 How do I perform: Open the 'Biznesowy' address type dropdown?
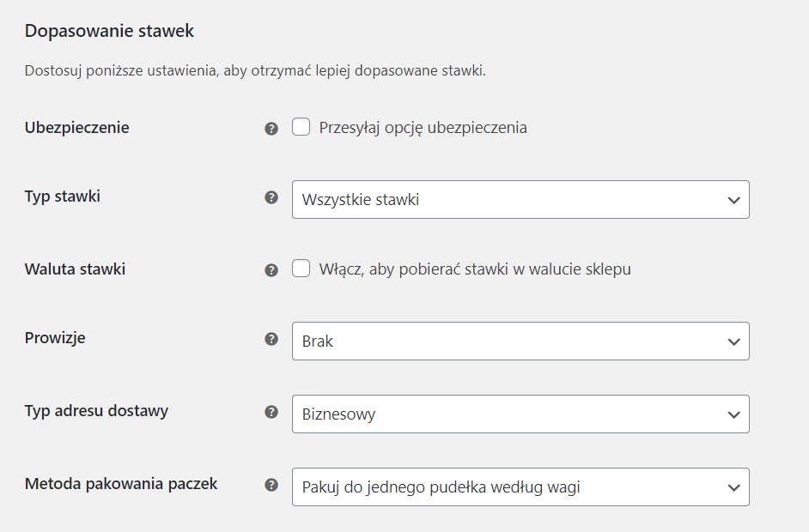(x=520, y=414)
